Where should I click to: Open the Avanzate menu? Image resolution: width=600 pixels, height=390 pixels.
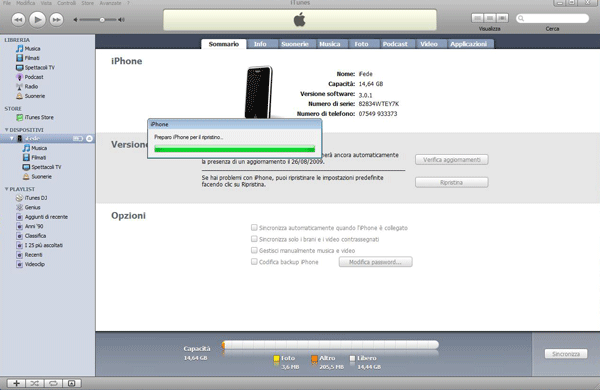click(x=110, y=3)
